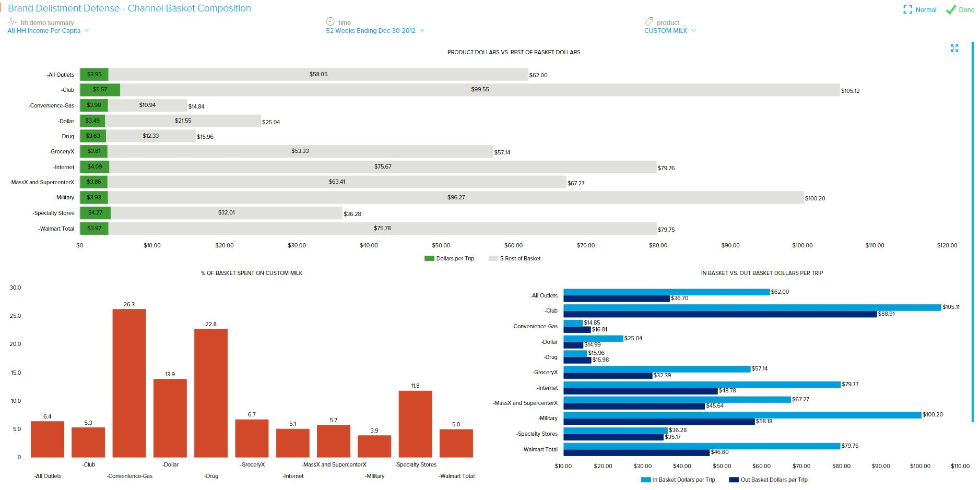This screenshot has height=490, width=980.
Task: Click the pulse icon beside hh demo summary
Action: pos(13,21)
